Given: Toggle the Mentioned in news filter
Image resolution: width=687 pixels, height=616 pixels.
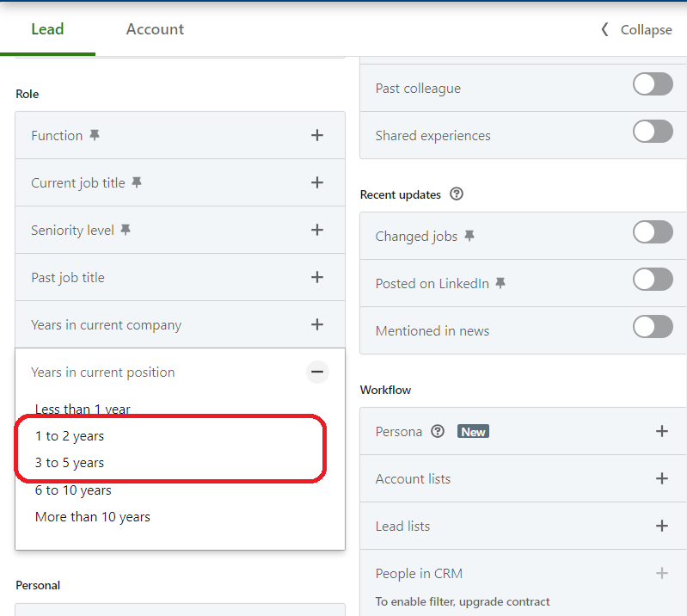Looking at the screenshot, I should (x=653, y=327).
